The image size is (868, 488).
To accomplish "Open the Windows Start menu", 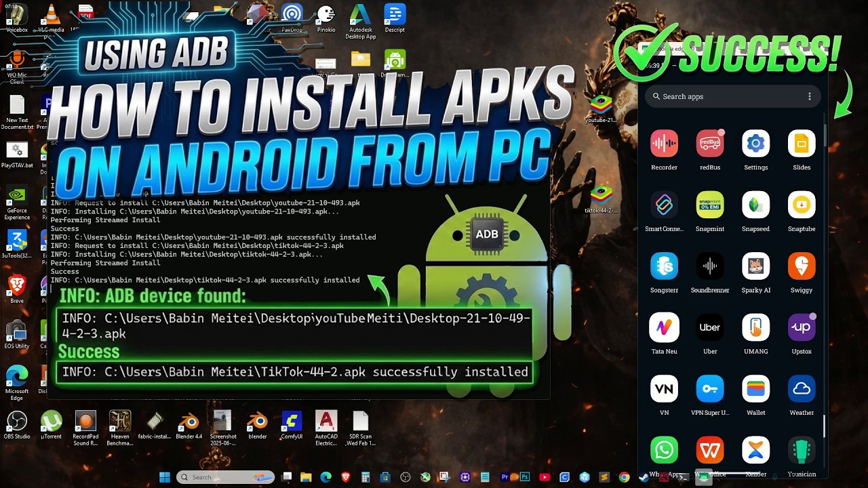I will point(165,477).
